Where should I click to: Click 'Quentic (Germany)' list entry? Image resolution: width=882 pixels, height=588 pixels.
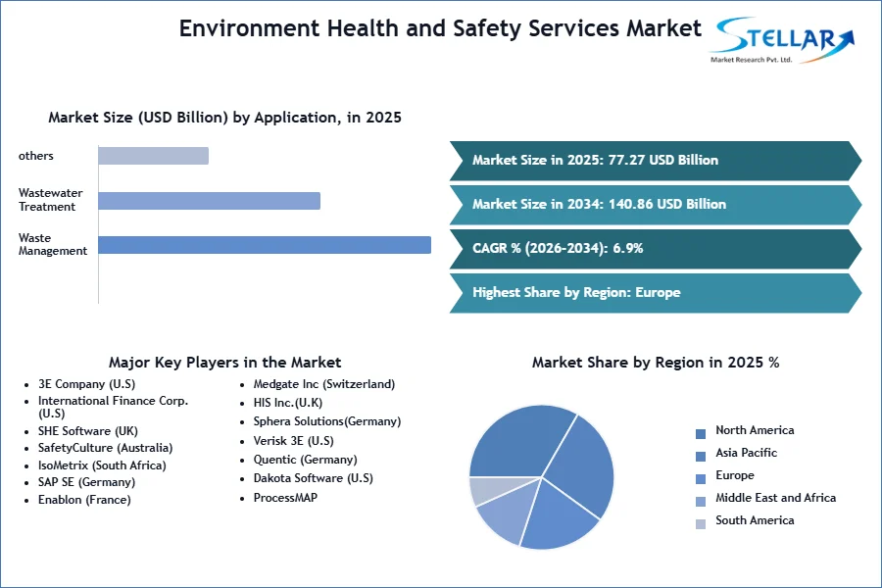pyautogui.click(x=305, y=460)
